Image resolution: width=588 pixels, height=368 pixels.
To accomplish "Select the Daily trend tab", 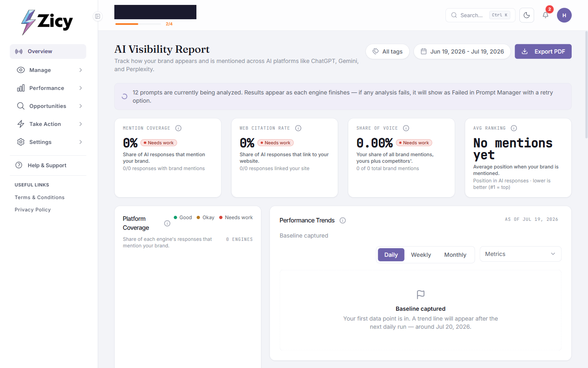I will [x=391, y=255].
